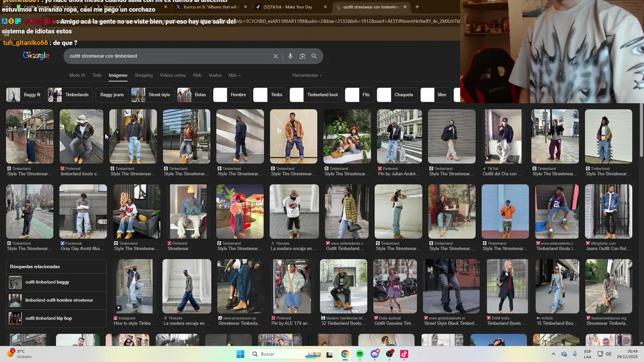
Task: Open the Windows Start menu
Action: point(240,354)
